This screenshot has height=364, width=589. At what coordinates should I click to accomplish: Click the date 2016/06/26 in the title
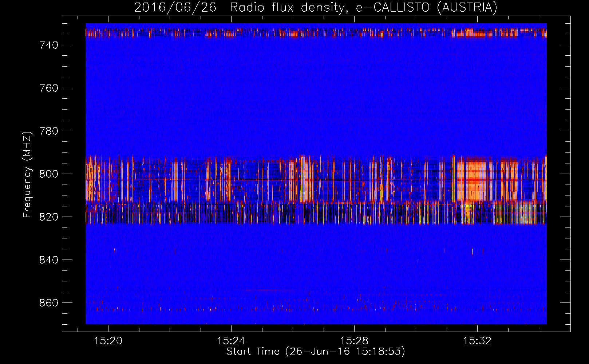coord(175,7)
